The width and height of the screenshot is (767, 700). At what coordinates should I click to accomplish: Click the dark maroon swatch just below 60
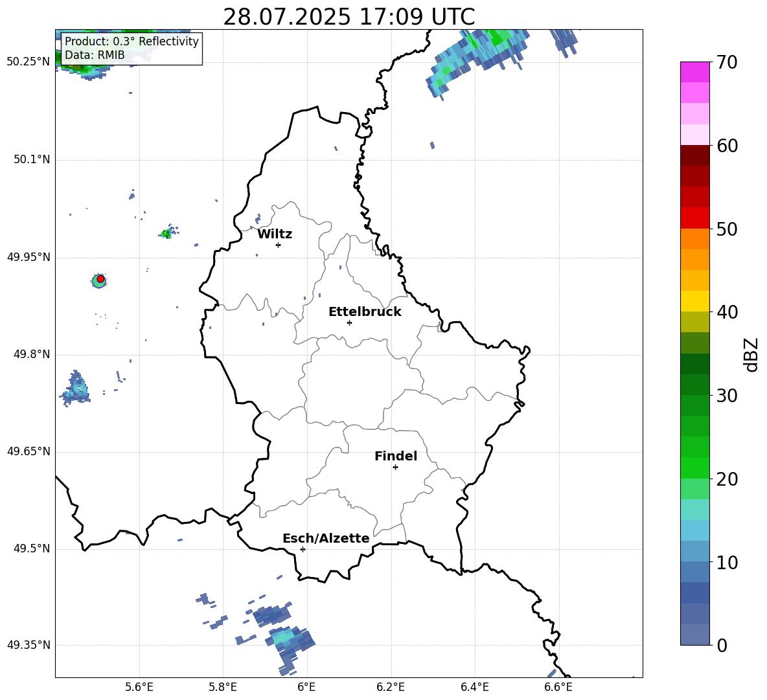[694, 155]
